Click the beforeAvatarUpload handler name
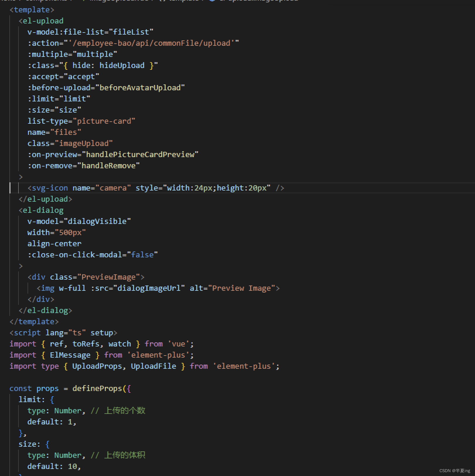The height and width of the screenshot is (476, 475). [140, 88]
